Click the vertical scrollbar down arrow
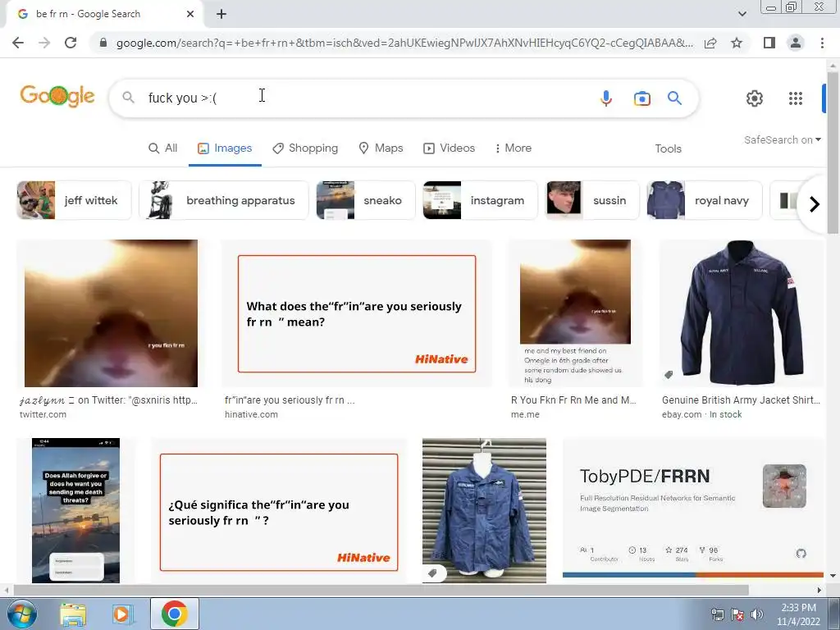Screen dimensions: 840x630 [833, 576]
